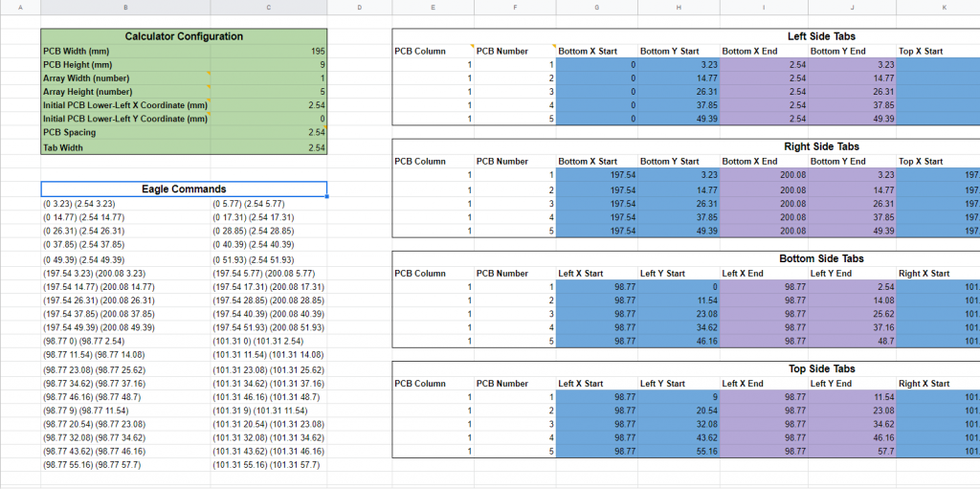Click the Initial PCB Lower-Left X Coordinate value
The width and height of the screenshot is (980, 489).
tap(269, 105)
